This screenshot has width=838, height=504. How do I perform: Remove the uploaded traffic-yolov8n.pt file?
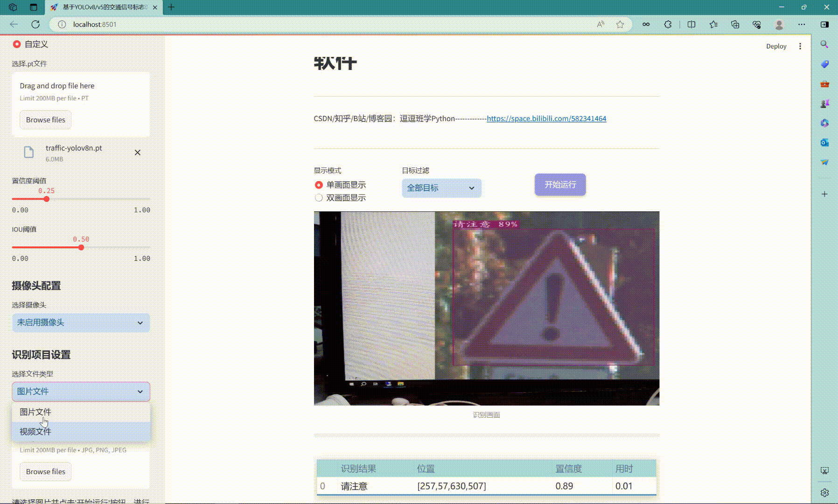click(138, 152)
